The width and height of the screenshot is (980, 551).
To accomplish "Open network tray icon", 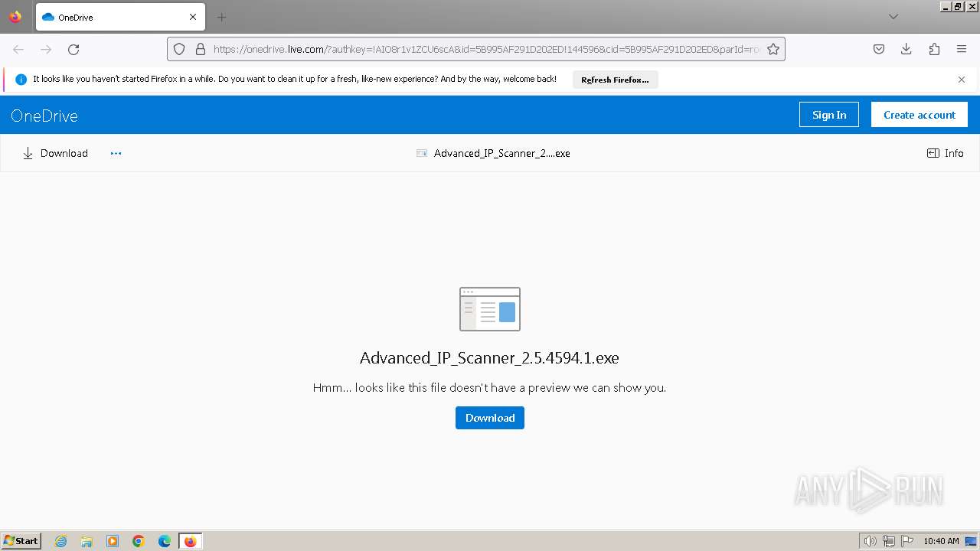I will [x=889, y=541].
